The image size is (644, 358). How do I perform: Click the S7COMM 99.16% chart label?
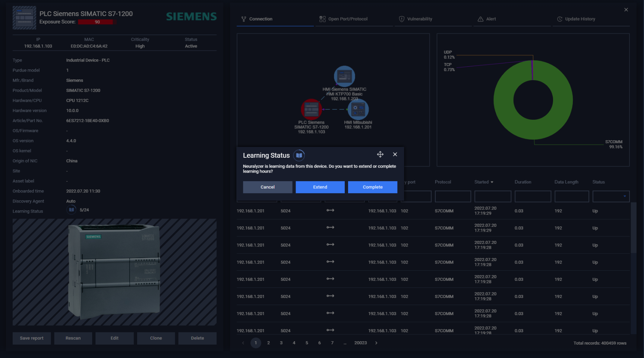click(x=613, y=144)
